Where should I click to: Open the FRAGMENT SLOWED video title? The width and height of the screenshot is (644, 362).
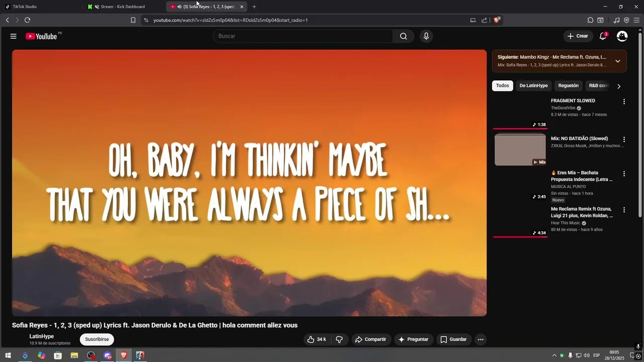point(573,101)
